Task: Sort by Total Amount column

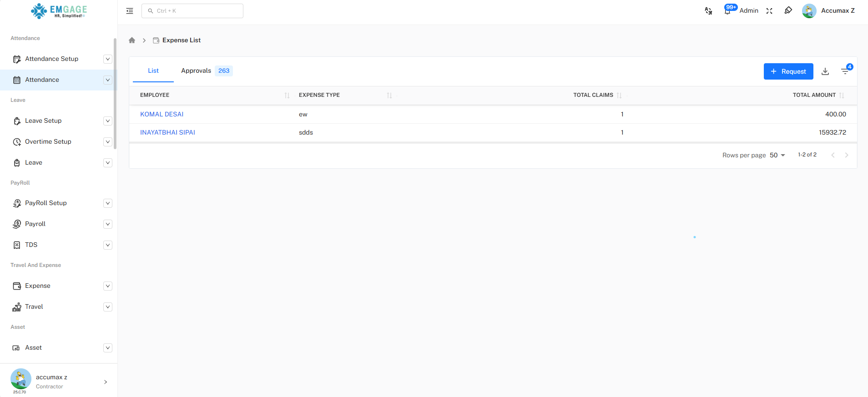Action: [842, 95]
